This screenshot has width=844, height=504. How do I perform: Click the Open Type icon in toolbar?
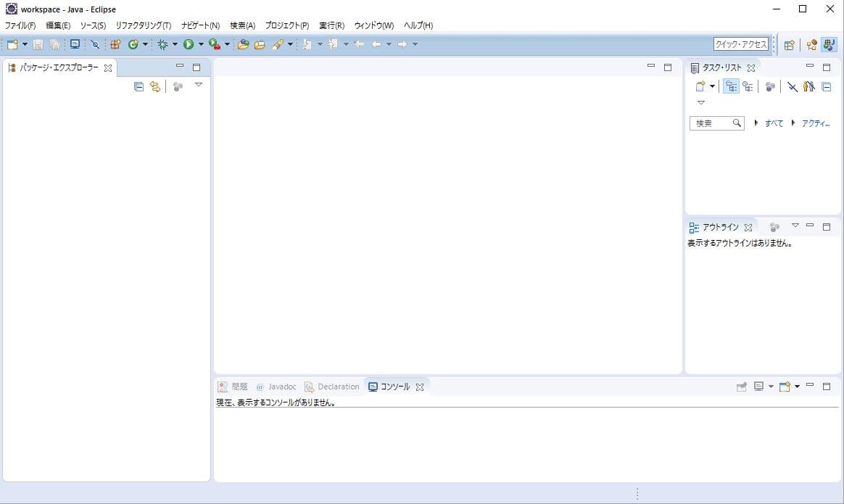tap(243, 44)
